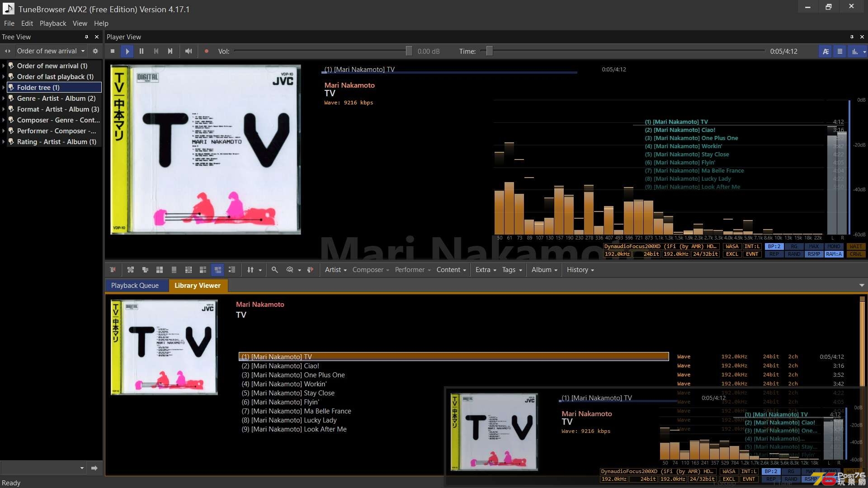Open the sort order dropdown arrow
Viewport: 868px width, 488px height.
click(x=260, y=270)
